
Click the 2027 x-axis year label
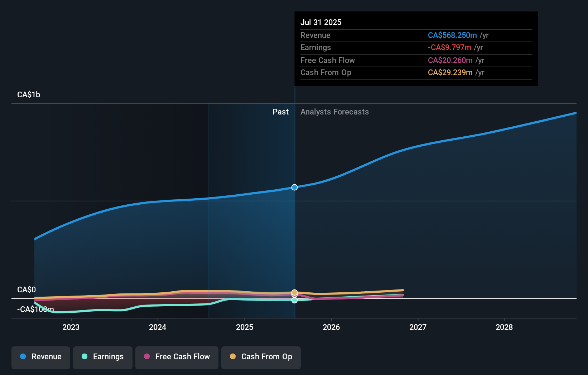coord(418,327)
